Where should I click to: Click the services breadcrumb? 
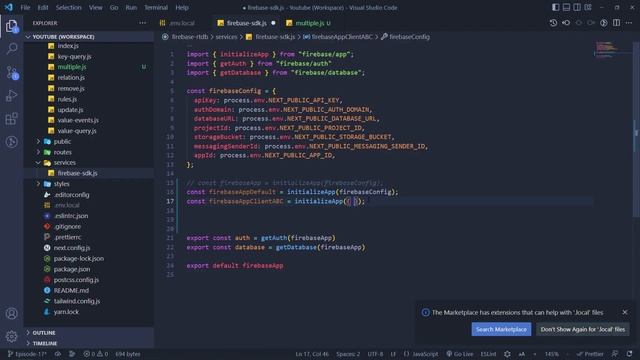226,37
